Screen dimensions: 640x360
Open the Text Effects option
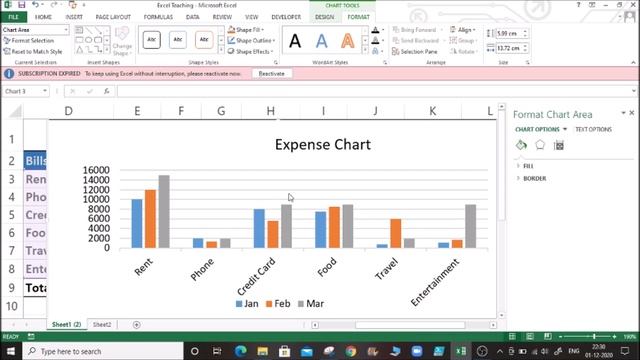377,51
